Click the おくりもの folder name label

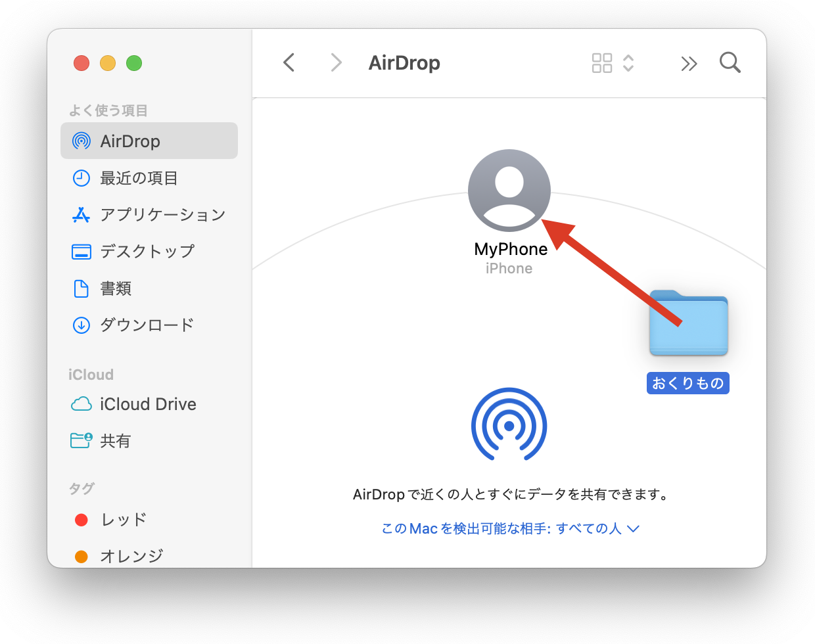(x=688, y=383)
